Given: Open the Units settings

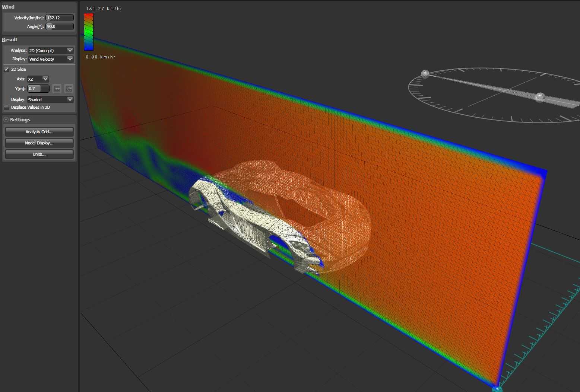Looking at the screenshot, I should pos(39,154).
